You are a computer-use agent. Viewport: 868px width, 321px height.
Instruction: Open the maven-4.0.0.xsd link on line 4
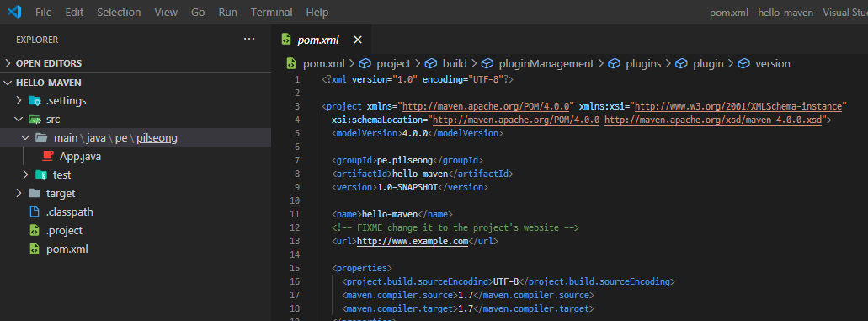click(x=713, y=120)
